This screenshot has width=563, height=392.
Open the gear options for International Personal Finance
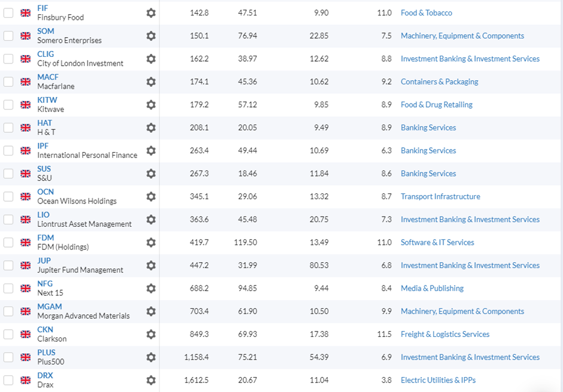[x=151, y=151]
